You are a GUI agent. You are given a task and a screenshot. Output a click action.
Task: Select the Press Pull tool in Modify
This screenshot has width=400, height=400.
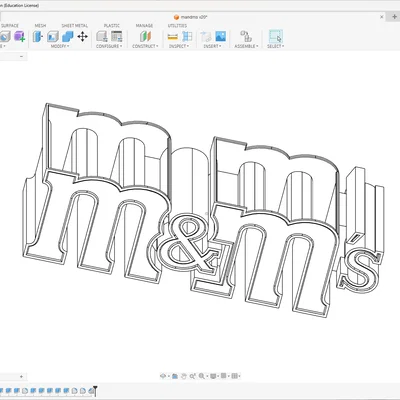[38, 36]
